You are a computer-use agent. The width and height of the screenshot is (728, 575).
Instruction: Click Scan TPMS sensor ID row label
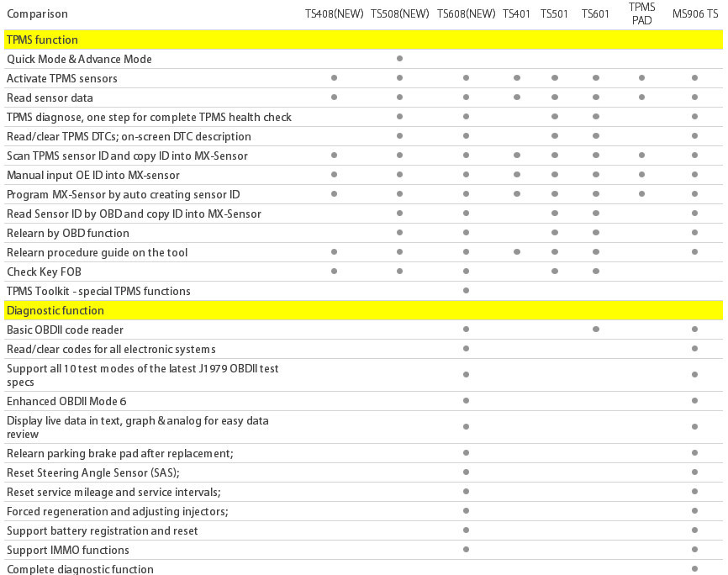tap(127, 156)
